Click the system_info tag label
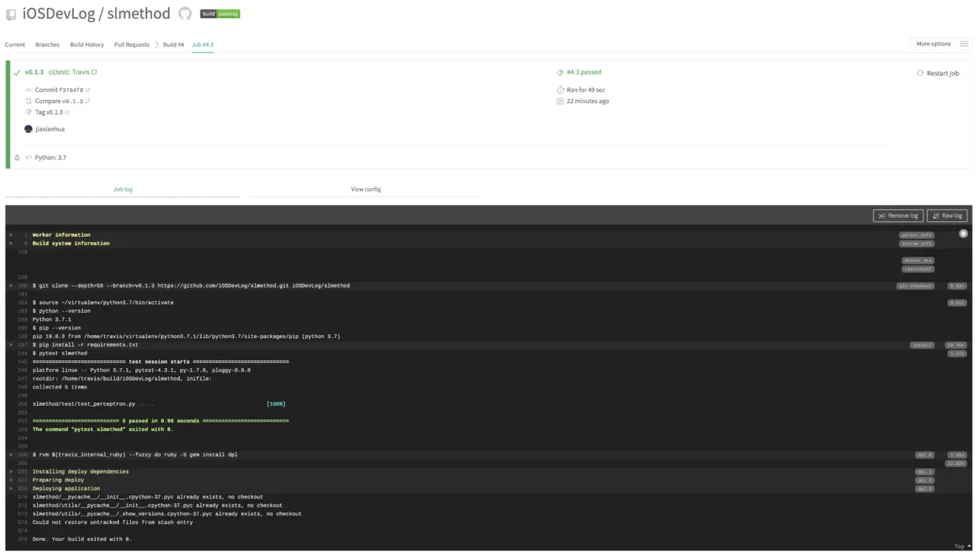Image resolution: width=976 pixels, height=560 pixels. pos(917,244)
